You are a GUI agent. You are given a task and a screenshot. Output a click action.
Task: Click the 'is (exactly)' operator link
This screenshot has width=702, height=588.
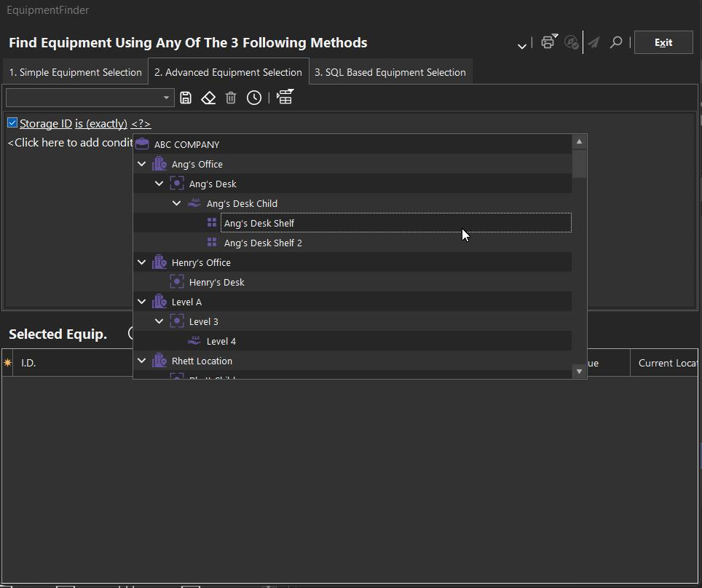(x=101, y=124)
